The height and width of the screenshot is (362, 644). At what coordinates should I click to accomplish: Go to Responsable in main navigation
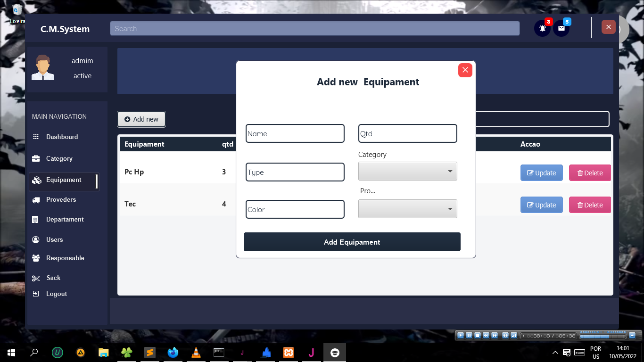pyautogui.click(x=65, y=258)
